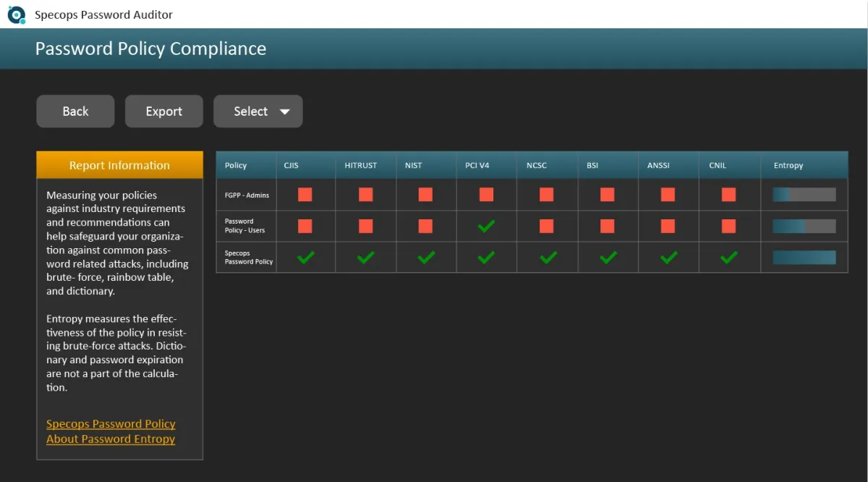
Task: Click Password Policy - Users NIST fail icon
Action: tap(425, 226)
